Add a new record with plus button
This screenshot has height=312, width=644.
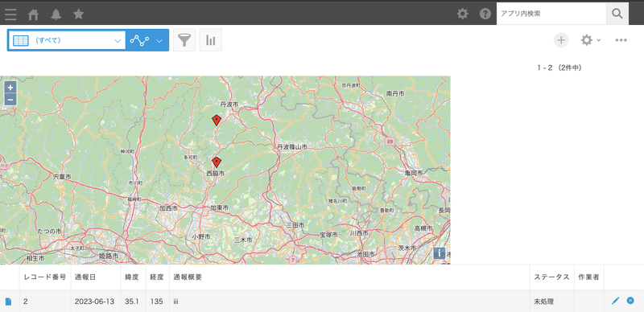coord(561,40)
